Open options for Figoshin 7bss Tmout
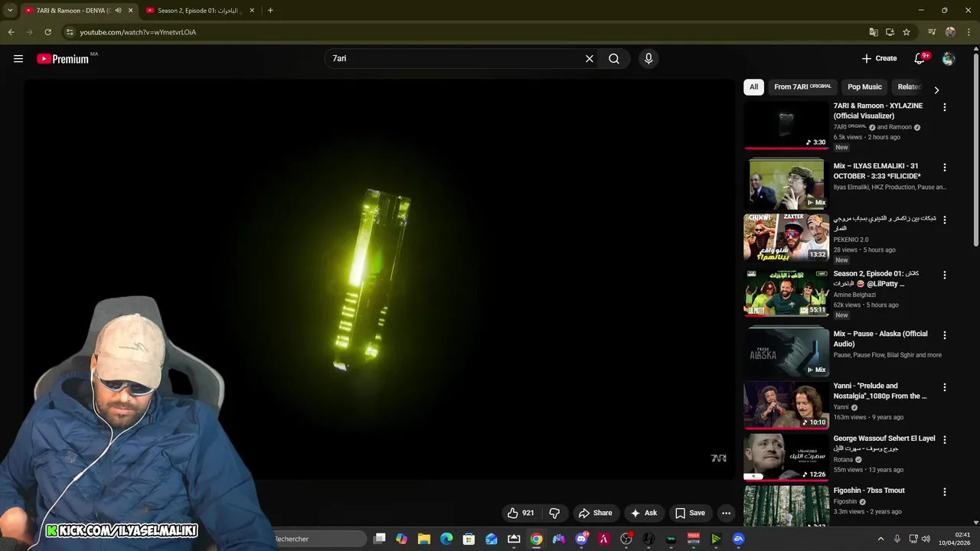Viewport: 980px width, 551px height. [944, 492]
